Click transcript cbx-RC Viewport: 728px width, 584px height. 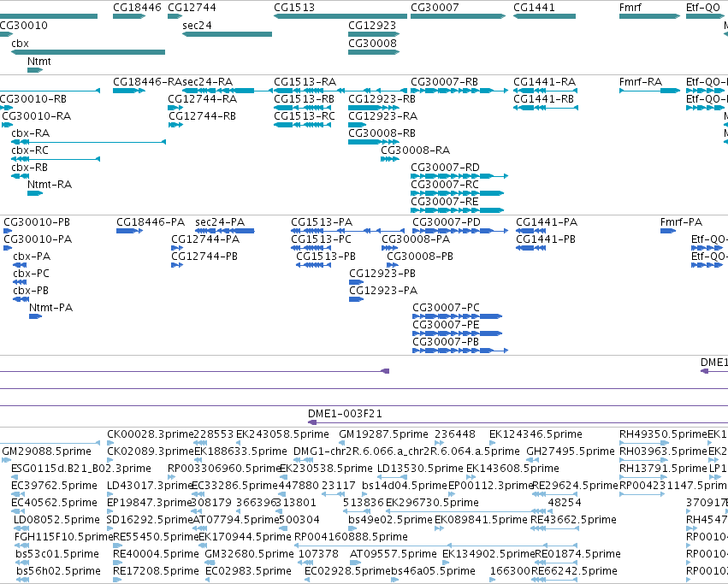tap(30, 150)
